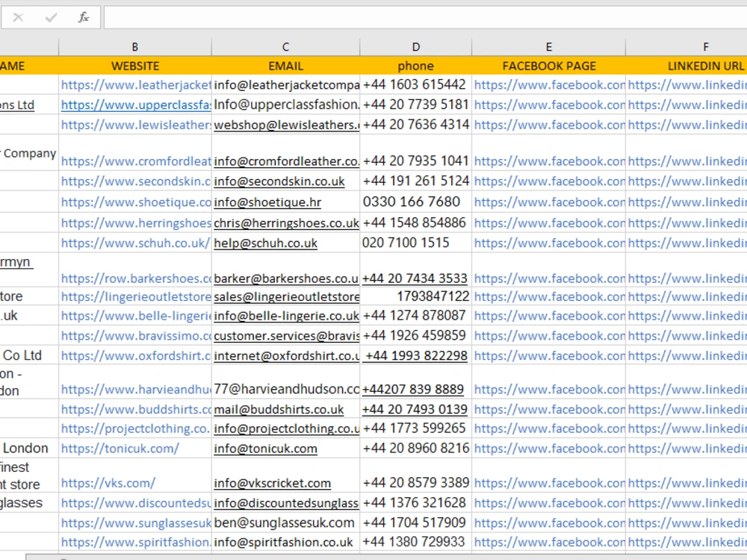Click into the formula bar input
Viewport: 747px width, 560px height.
pos(425,18)
